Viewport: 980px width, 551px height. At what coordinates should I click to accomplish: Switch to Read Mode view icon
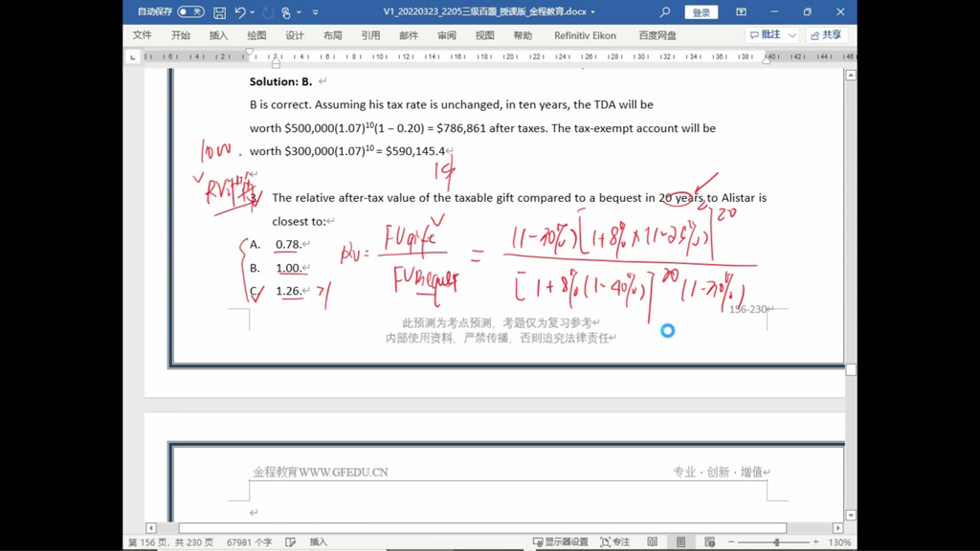(x=652, y=542)
